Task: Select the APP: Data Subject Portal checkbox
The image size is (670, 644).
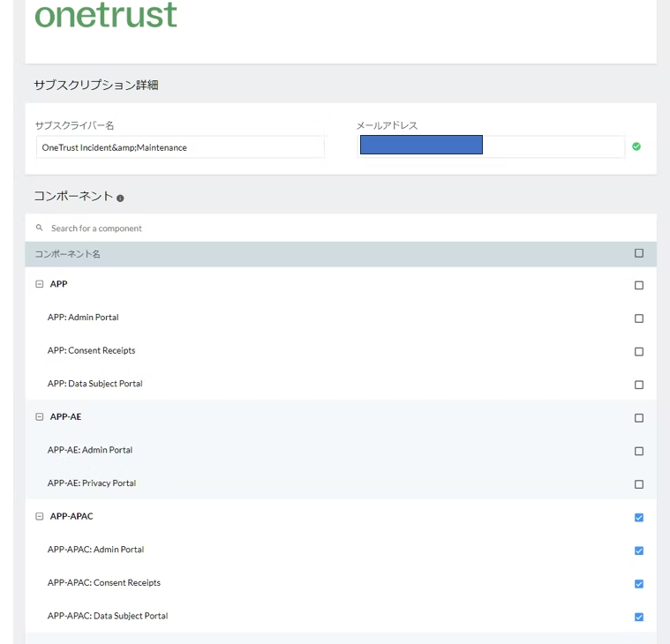Action: pos(639,385)
